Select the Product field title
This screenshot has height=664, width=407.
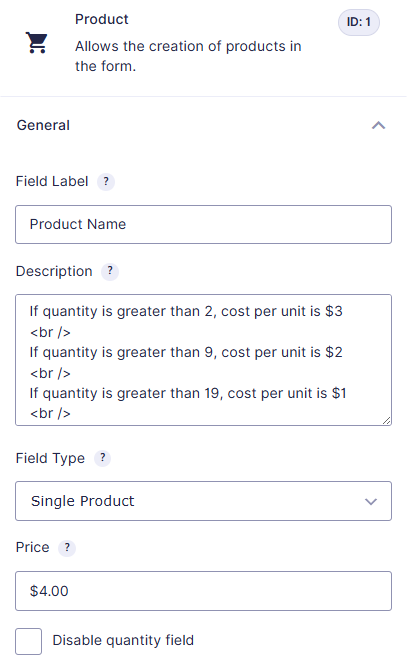tap(102, 19)
